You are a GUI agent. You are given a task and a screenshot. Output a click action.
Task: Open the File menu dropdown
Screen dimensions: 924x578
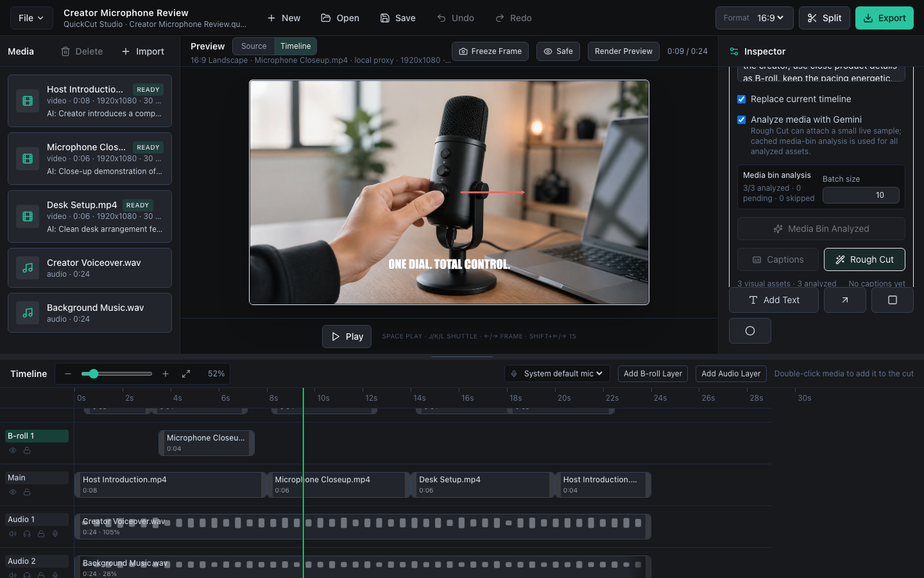(x=31, y=18)
